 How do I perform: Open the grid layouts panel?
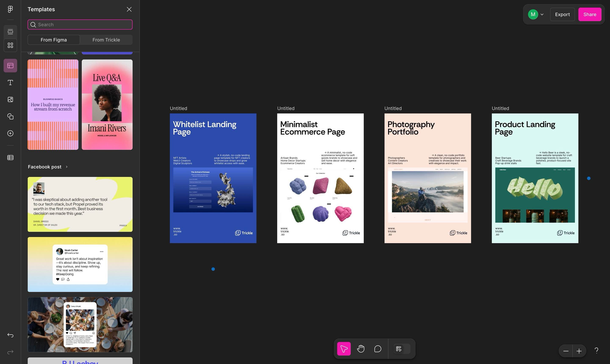pyautogui.click(x=10, y=45)
